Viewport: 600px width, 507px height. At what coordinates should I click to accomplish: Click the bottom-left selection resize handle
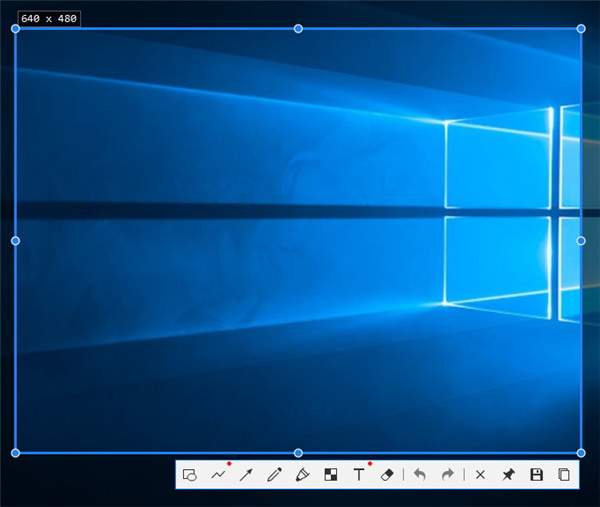[15, 453]
